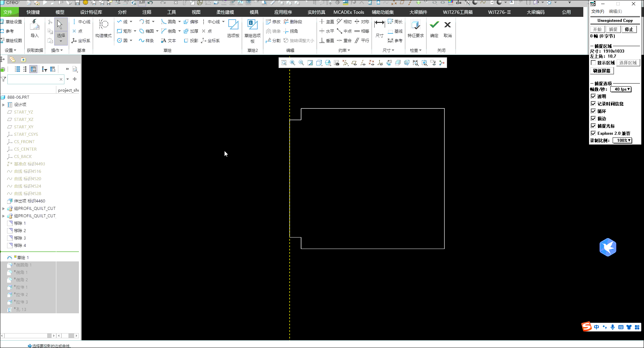Cancel the sketch with the X icon
The width and height of the screenshot is (644, 348).
tap(447, 28)
